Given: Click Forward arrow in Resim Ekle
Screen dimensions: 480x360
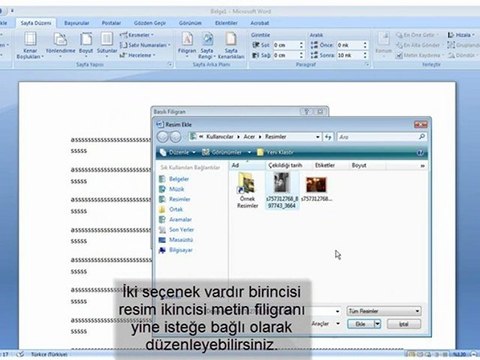Looking at the screenshot, I should pos(175,137).
